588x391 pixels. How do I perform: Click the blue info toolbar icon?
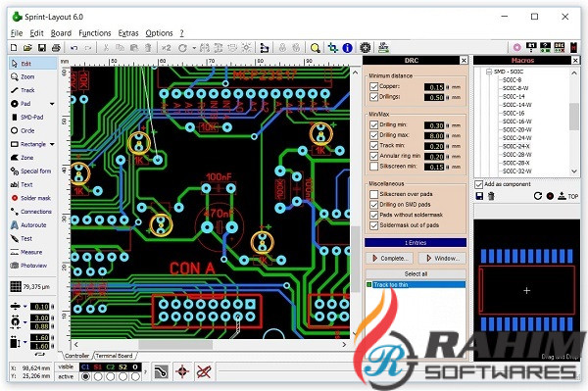(347, 48)
